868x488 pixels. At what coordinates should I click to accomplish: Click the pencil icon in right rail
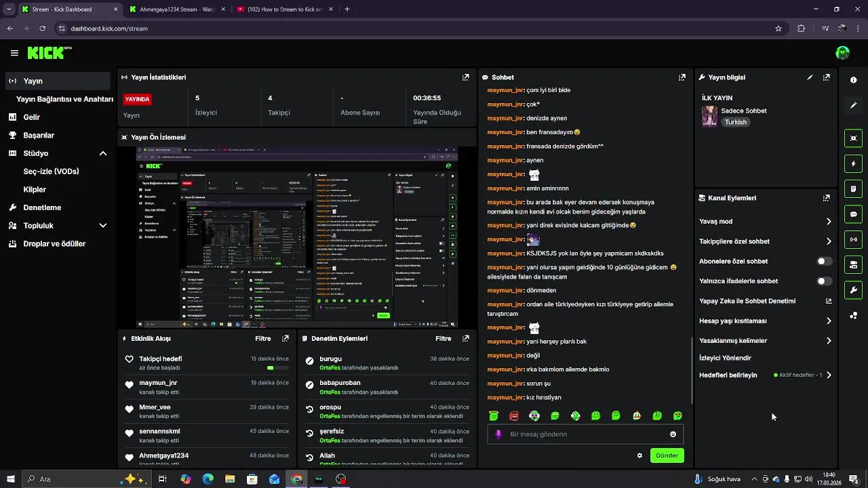point(853,105)
